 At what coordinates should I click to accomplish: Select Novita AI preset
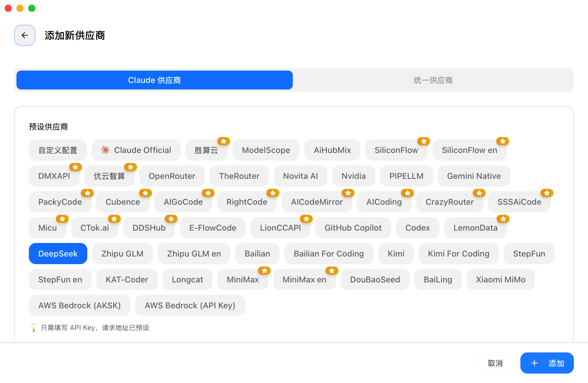tap(300, 176)
